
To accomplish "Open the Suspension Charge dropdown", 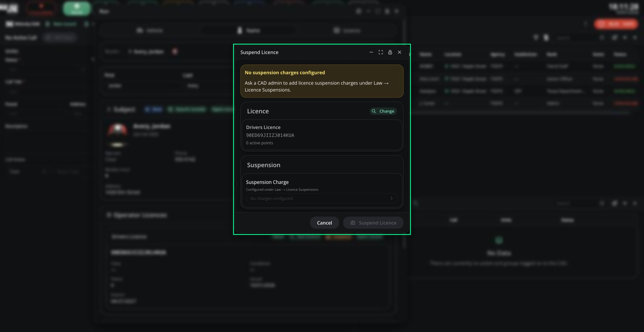I will pos(322,198).
